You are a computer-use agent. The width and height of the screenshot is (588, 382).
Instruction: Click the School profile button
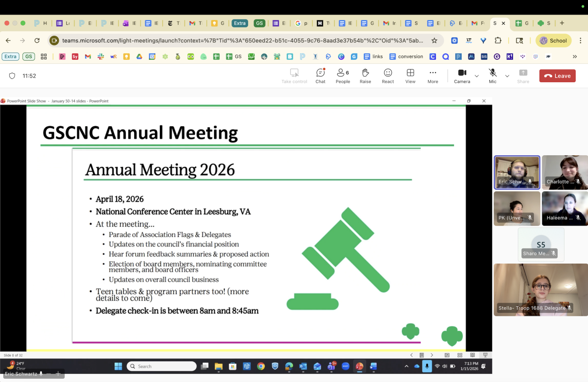553,40
